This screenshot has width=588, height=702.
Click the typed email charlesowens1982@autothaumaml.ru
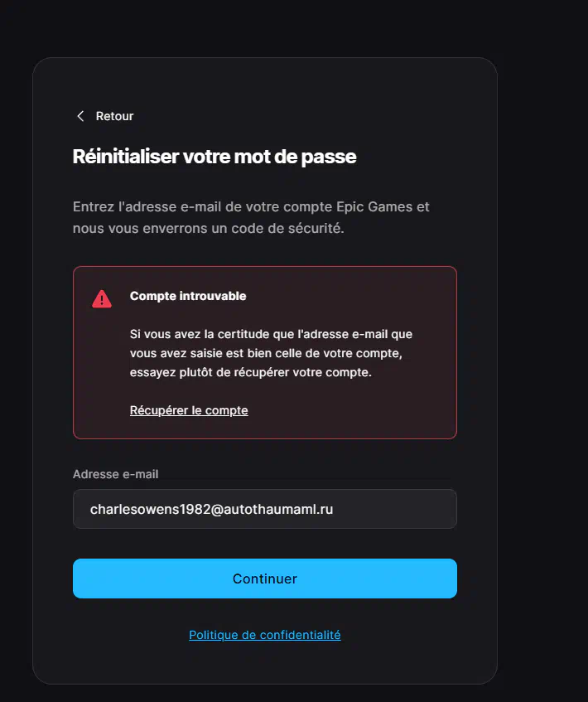[x=212, y=510]
